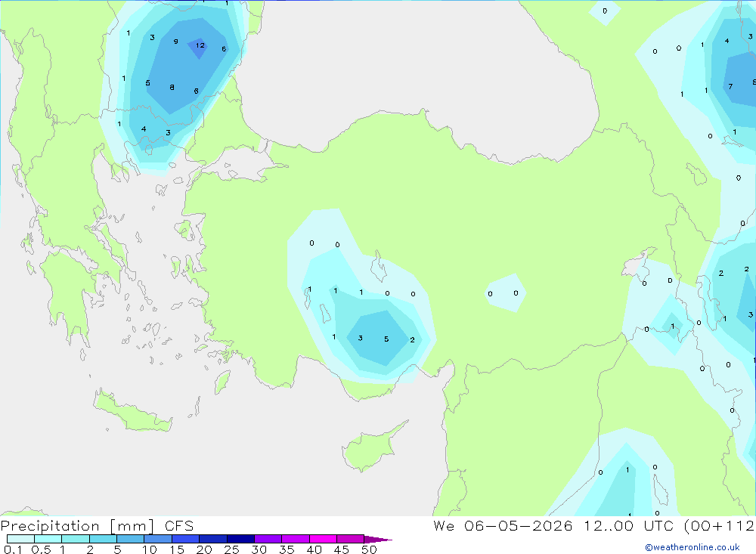Screen dimensions: 756x554
Task: Click the 0.1–0.5 mm palest legend swatch
Action: tap(20, 539)
